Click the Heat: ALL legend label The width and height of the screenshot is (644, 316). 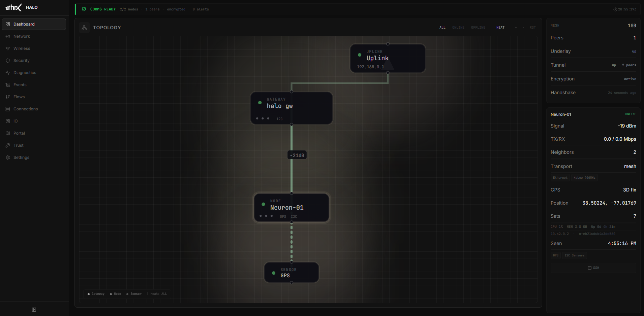click(159, 294)
